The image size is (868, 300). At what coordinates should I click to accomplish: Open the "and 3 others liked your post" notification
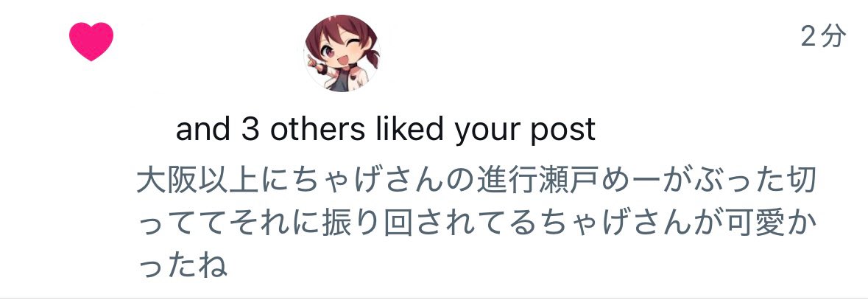click(385, 129)
